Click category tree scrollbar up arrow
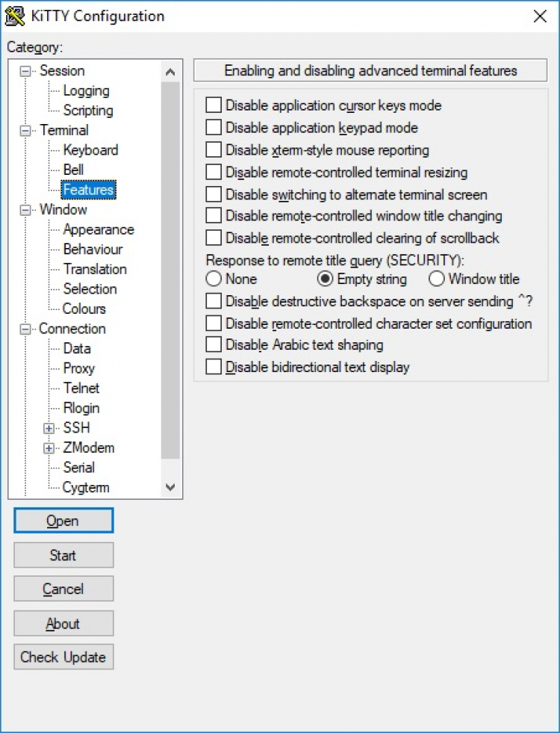The image size is (560, 733). pos(170,72)
